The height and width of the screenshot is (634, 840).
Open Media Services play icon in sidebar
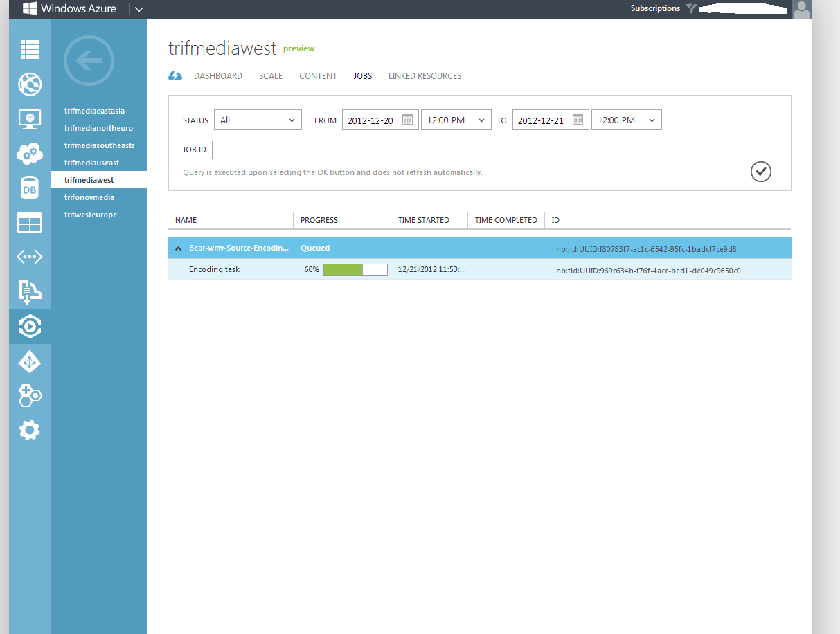[x=30, y=327]
